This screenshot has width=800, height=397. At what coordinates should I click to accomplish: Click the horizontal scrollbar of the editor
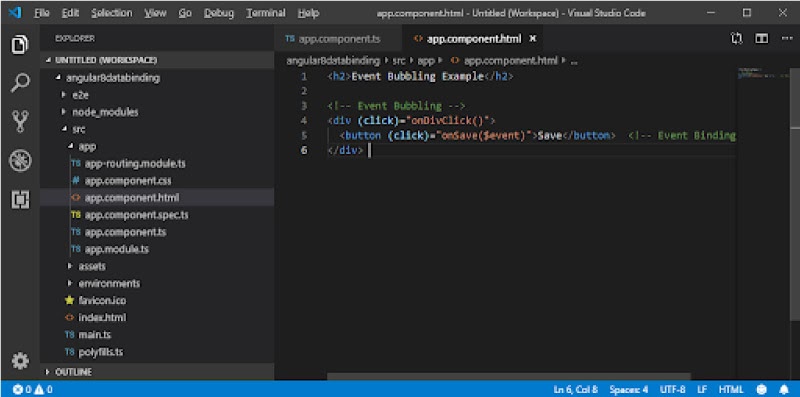point(508,377)
